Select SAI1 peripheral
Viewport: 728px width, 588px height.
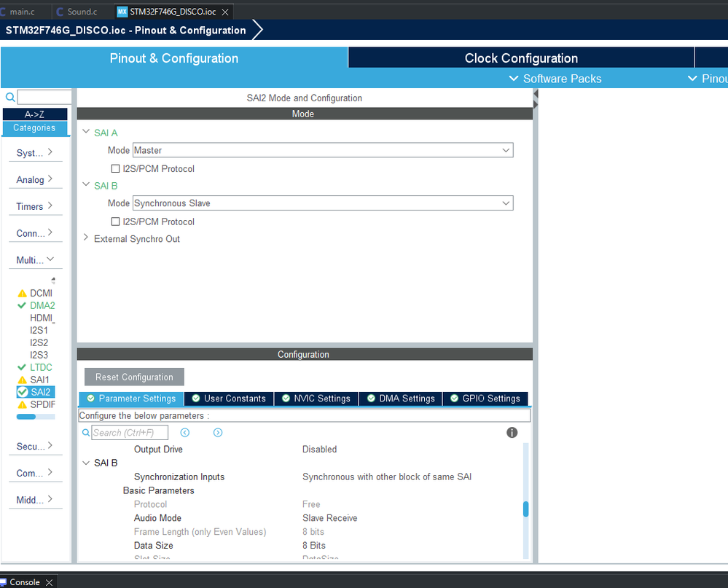click(x=39, y=380)
